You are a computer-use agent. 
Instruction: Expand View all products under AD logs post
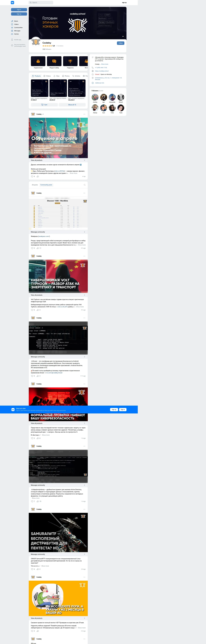click(x=58, y=618)
